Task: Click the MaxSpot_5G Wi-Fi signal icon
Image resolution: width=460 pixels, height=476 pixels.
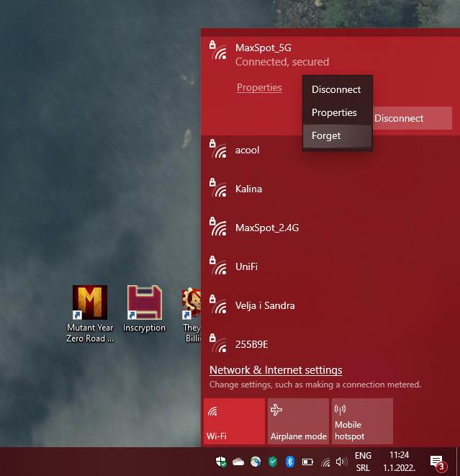Action: click(x=218, y=50)
